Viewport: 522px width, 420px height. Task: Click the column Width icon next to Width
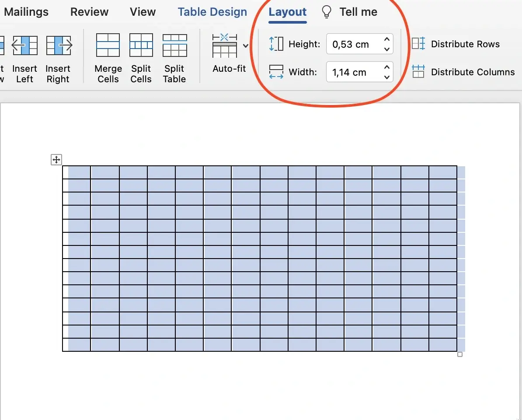(x=276, y=72)
